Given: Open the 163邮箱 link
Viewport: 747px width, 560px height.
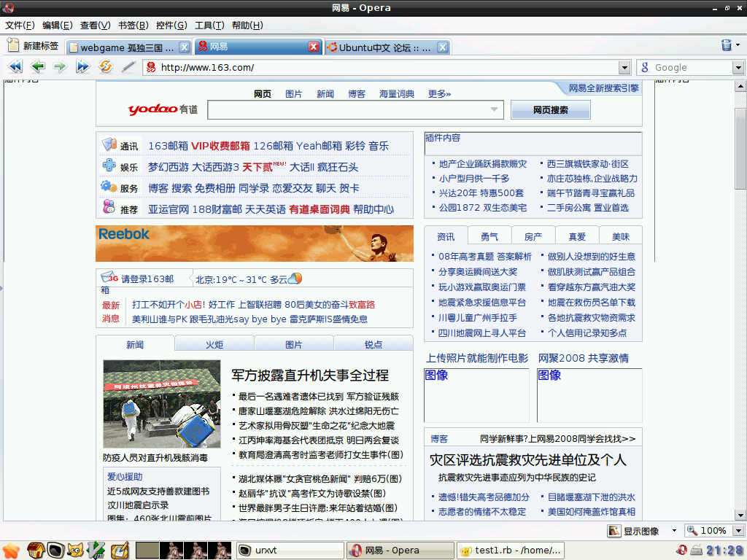Looking at the screenshot, I should pos(169,146).
